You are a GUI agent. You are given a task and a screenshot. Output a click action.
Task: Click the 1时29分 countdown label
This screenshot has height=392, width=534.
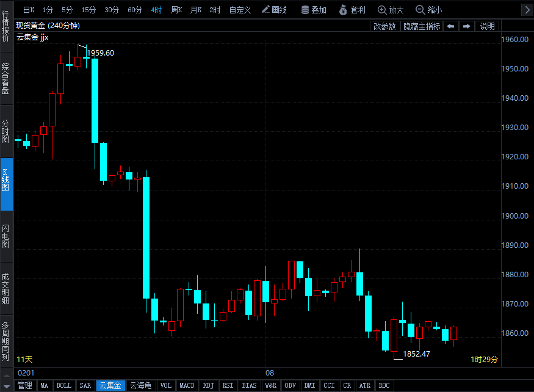pyautogui.click(x=485, y=359)
